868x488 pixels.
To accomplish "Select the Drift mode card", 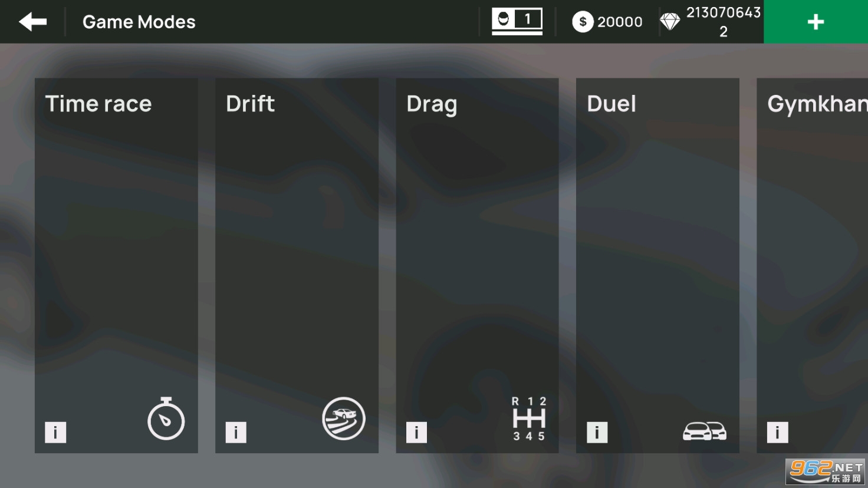I will tap(297, 266).
